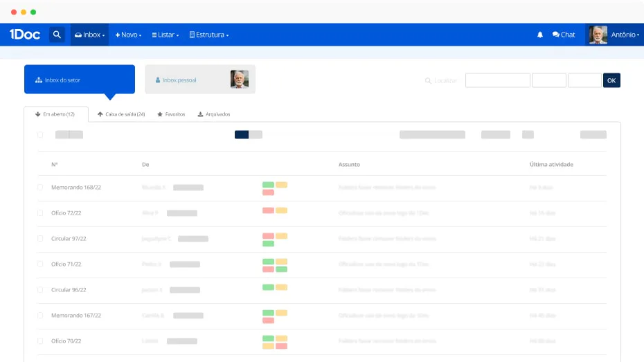Focus the third Localizar input field
The width and height of the screenshot is (644, 362).
click(x=585, y=80)
